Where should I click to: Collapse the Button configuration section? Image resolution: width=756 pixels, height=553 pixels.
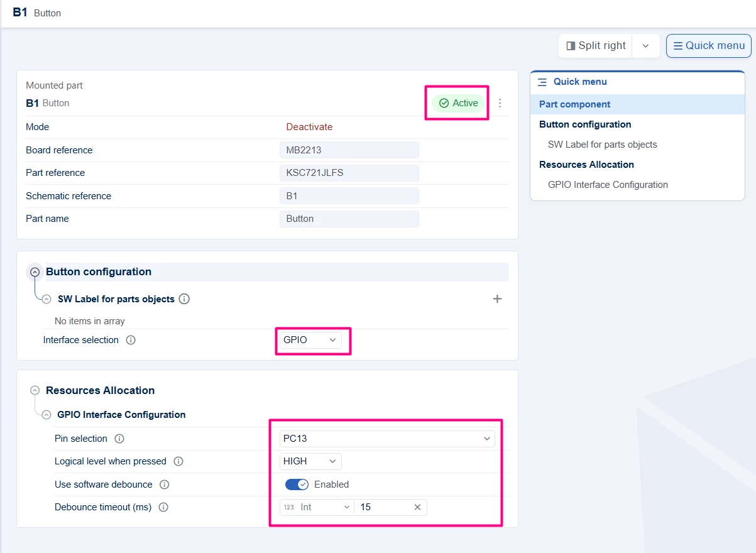point(35,272)
